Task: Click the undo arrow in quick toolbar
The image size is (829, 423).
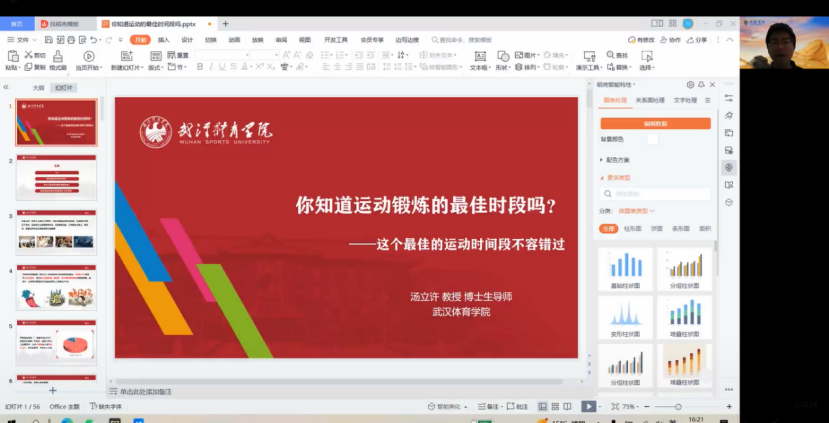Action: click(92, 40)
